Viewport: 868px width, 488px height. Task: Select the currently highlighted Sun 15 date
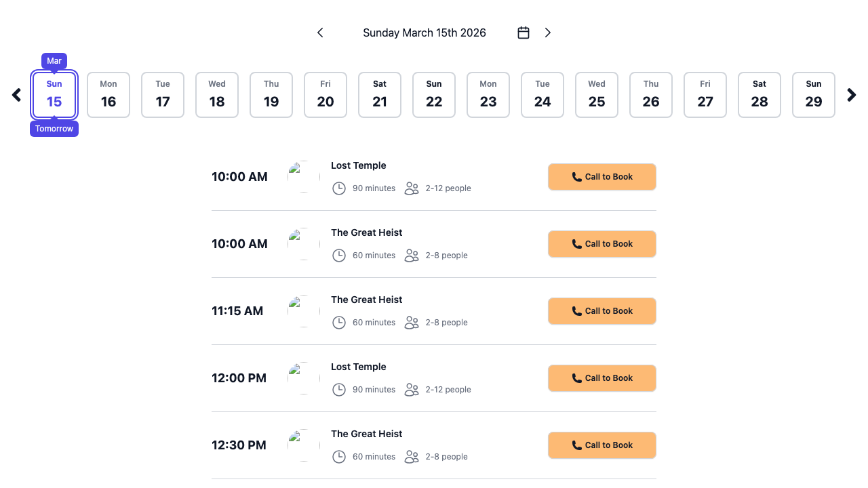coord(54,95)
